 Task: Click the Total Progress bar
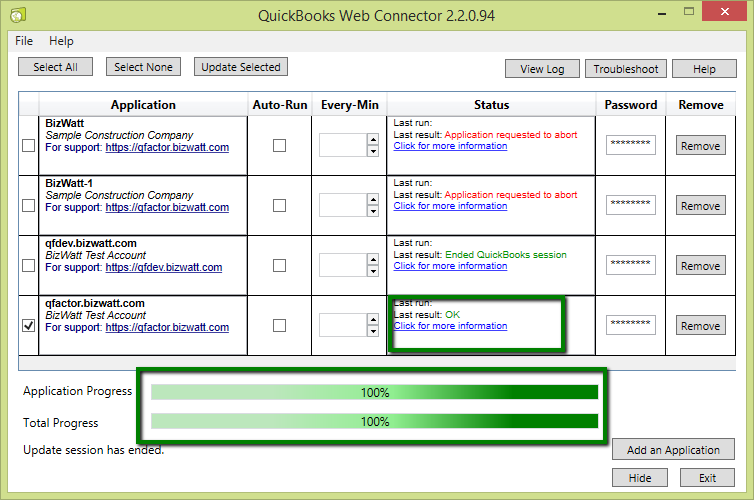pos(375,421)
